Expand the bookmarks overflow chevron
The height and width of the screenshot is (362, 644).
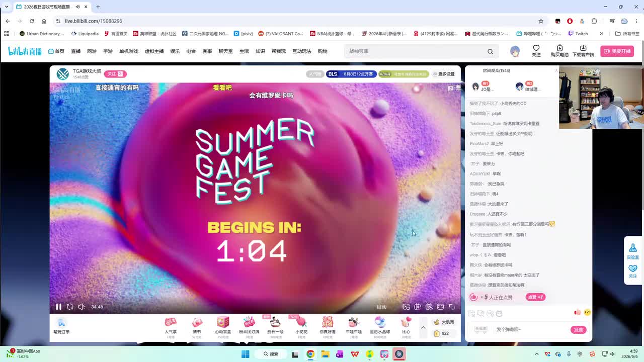(601, 34)
